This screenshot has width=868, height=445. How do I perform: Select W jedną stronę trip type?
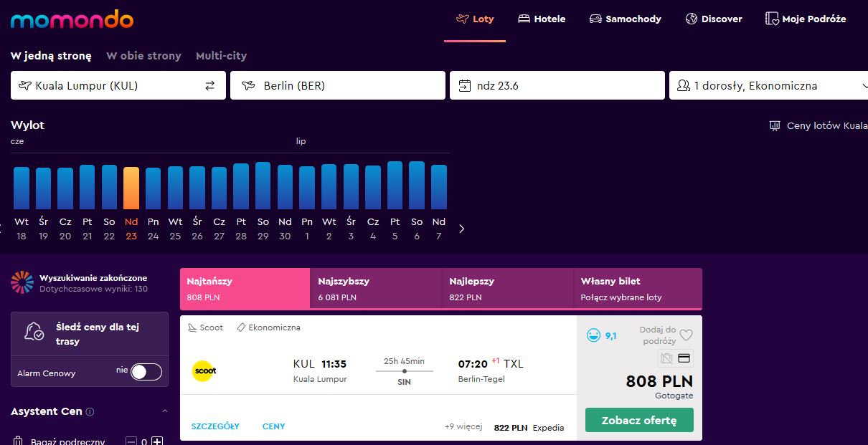[51, 55]
